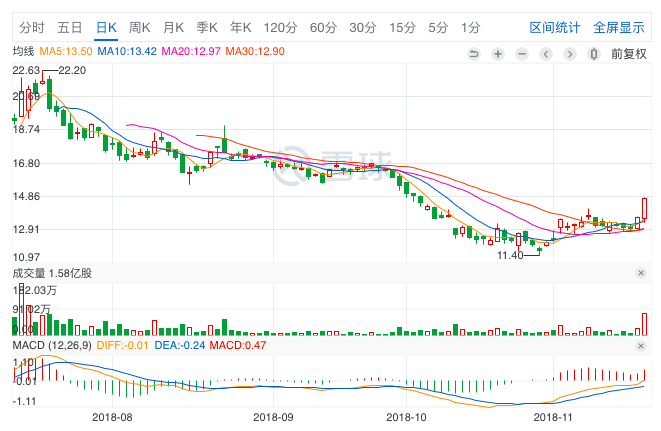
Task: Open 区间统计 range statistics
Action: (555, 28)
